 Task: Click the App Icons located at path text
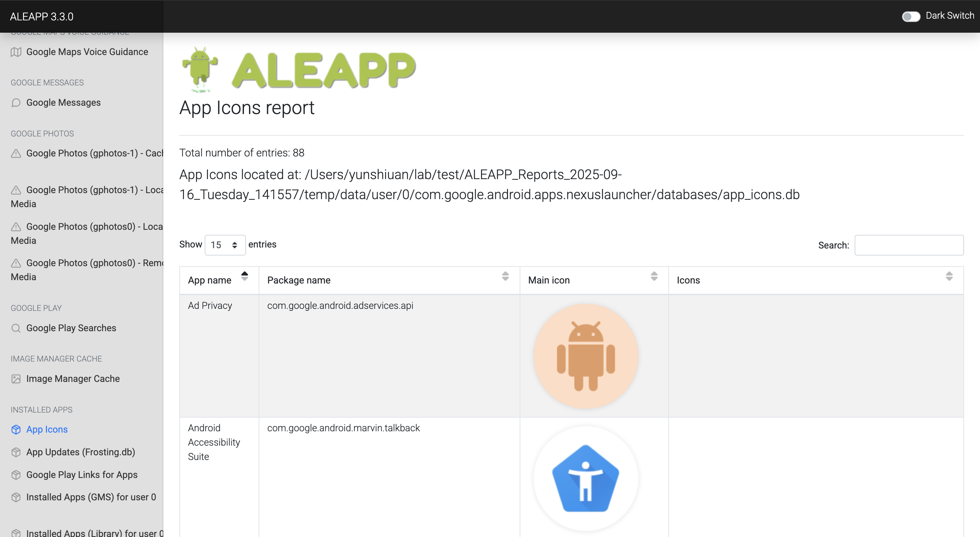tap(489, 184)
